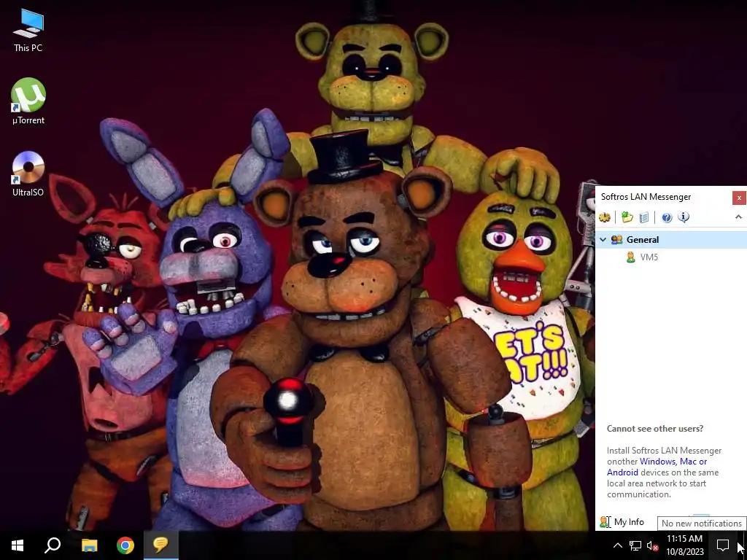Select the General group row
Viewport: 747px width, 560px height.
pyautogui.click(x=671, y=239)
